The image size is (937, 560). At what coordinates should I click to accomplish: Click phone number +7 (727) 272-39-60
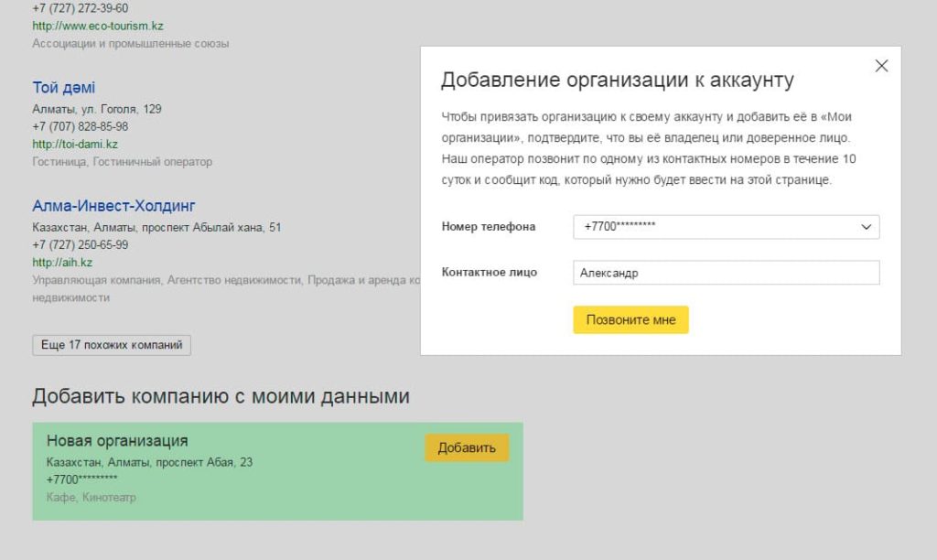81,8
